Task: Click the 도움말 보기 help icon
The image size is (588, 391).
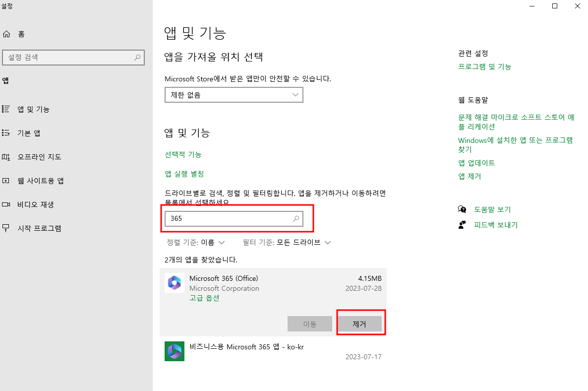Action: (462, 209)
